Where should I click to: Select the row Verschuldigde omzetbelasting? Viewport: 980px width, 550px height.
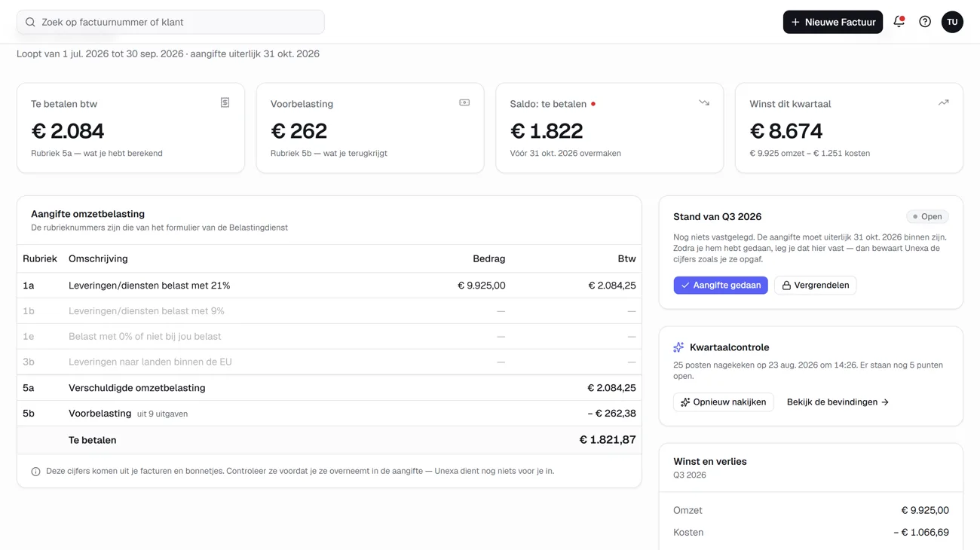[x=329, y=388]
